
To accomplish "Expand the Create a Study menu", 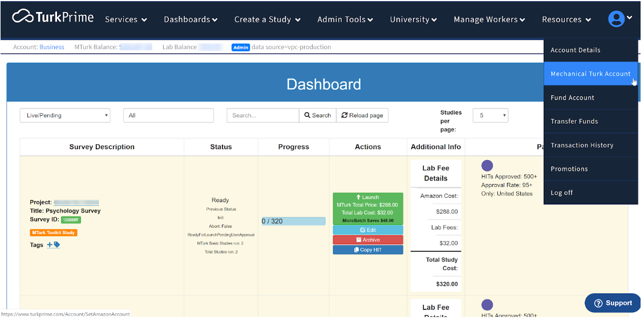I will point(267,19).
